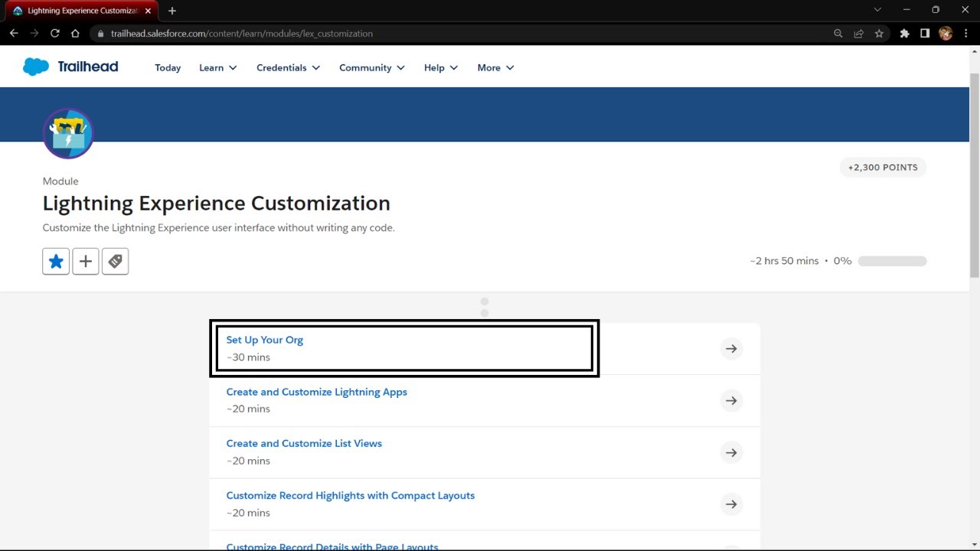Open Chrome three-dot menu
This screenshot has width=980, height=551.
click(966, 34)
